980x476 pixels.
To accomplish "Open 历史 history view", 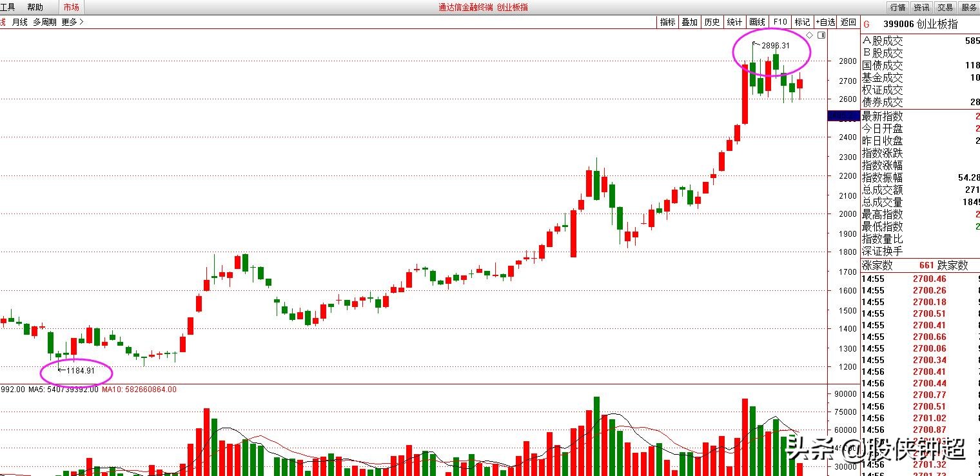I will coord(712,22).
